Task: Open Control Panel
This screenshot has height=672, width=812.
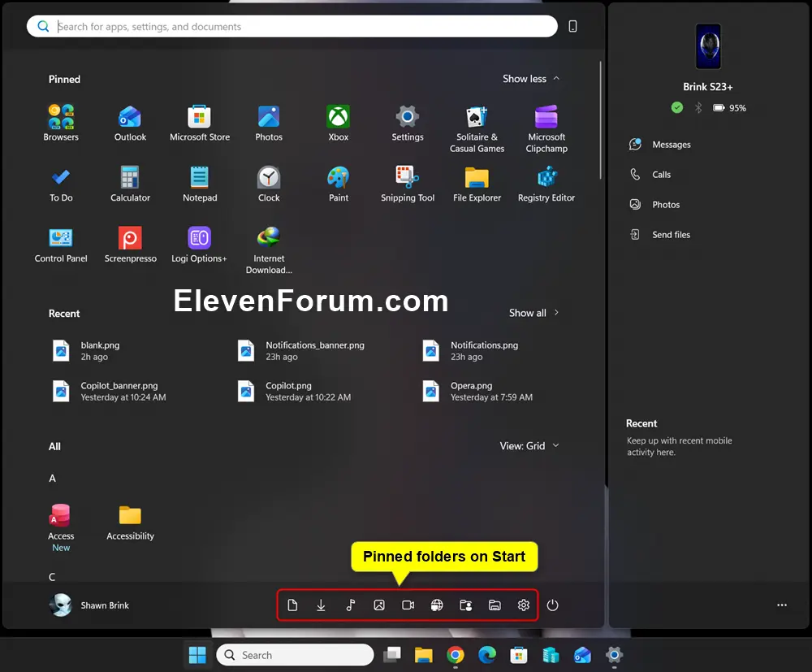Action: tap(61, 245)
